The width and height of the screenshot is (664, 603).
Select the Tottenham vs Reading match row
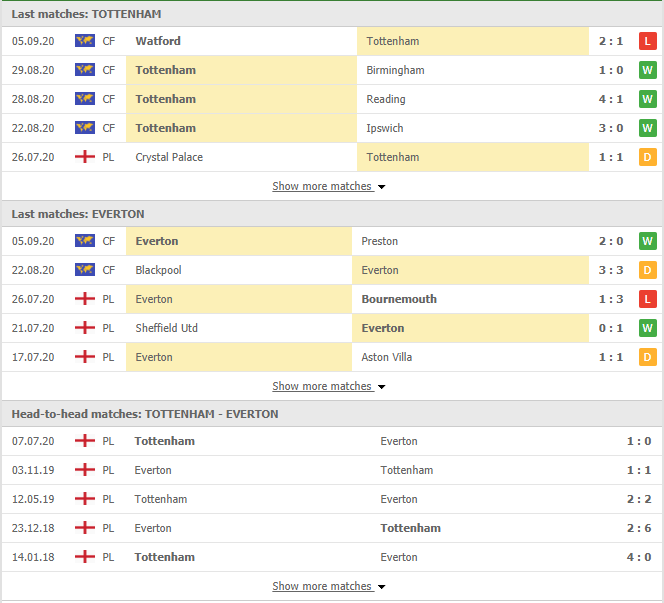point(332,99)
